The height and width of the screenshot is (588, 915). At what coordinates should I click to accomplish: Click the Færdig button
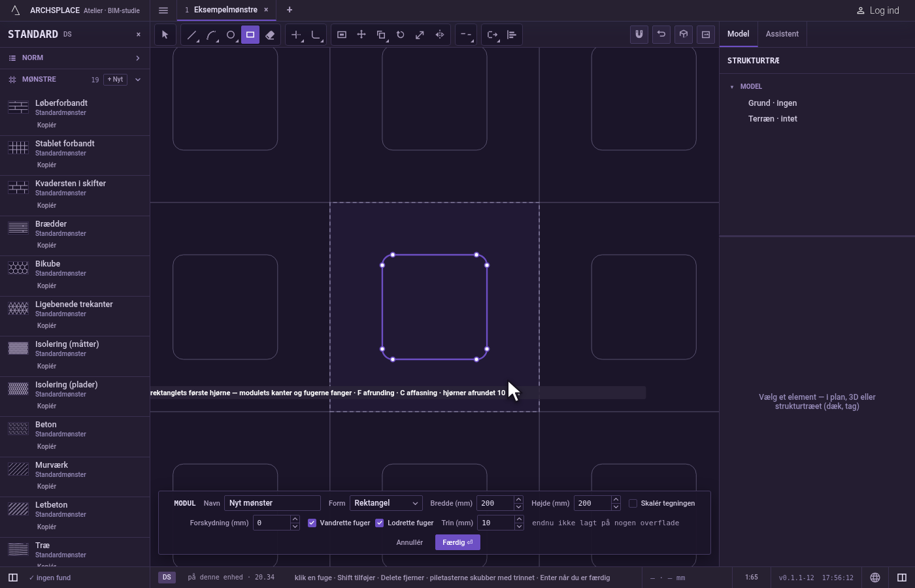coord(457,542)
